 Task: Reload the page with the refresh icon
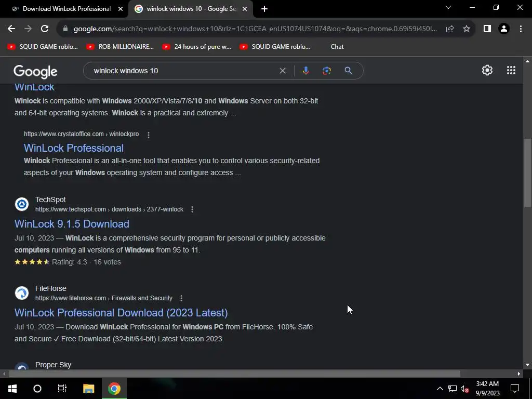45,29
